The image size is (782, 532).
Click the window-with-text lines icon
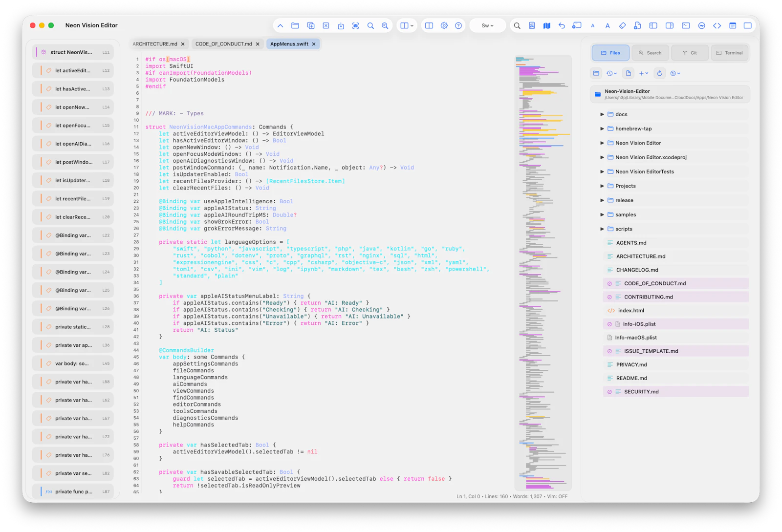pyautogui.click(x=733, y=26)
